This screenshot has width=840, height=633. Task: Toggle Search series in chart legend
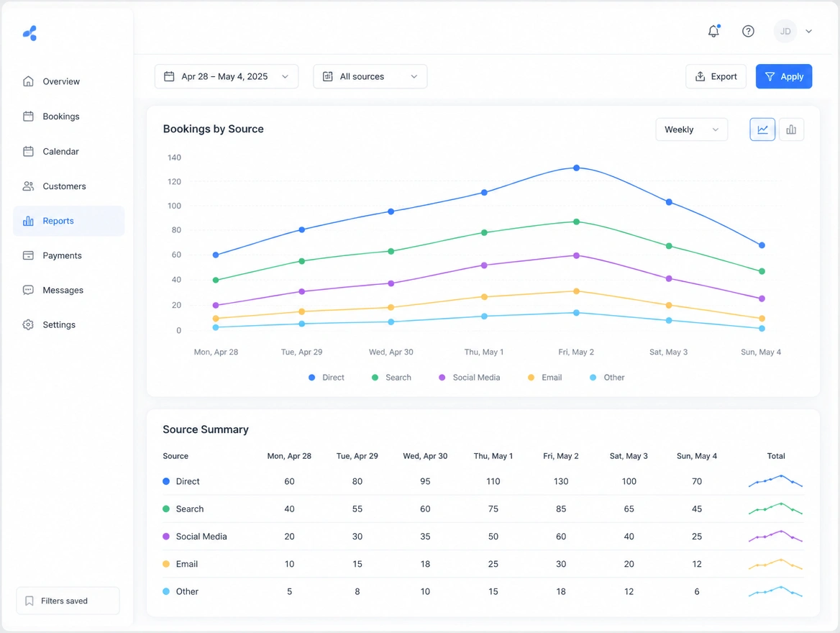click(392, 378)
